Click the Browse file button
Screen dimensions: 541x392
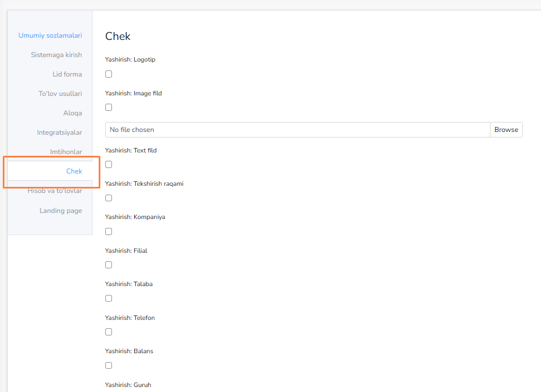(x=506, y=130)
